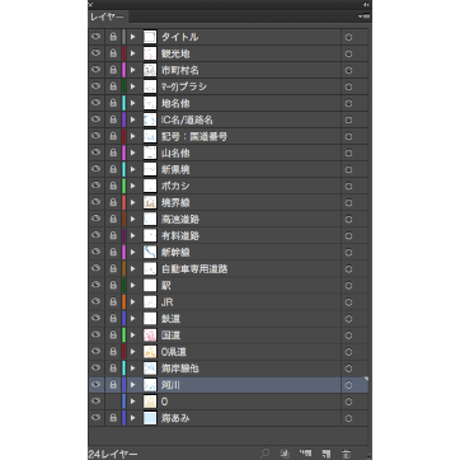460x460 pixels.
Task: Close the Layers panel with the x button
Action: (91, 4)
